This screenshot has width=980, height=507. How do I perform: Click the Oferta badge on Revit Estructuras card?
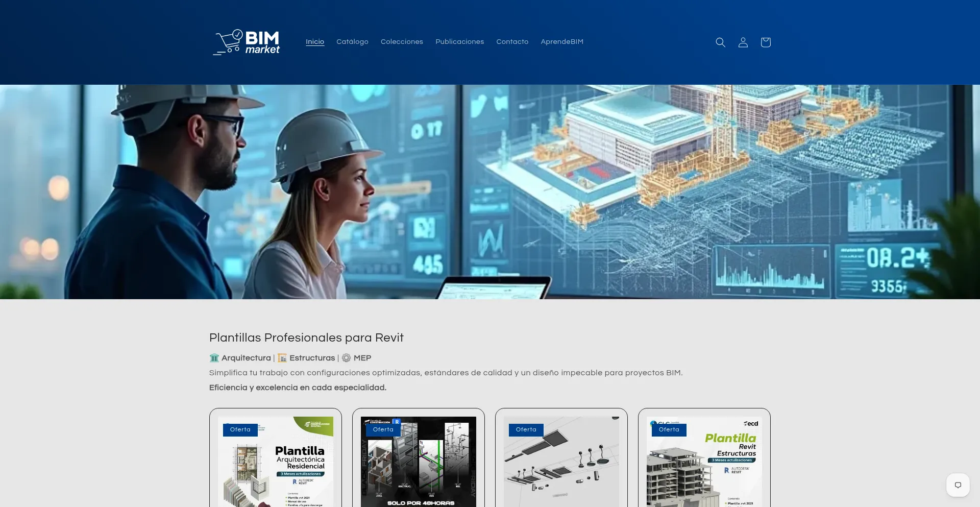[669, 430]
